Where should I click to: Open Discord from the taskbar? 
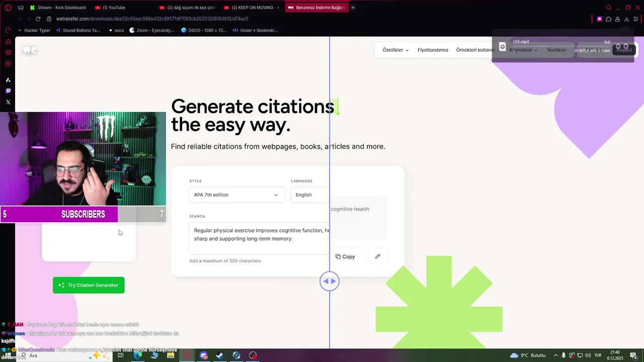click(x=204, y=355)
